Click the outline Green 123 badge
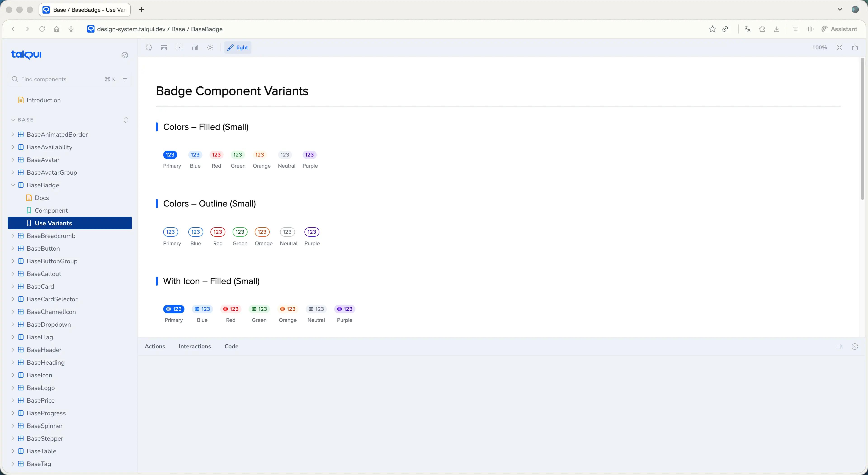The image size is (868, 475). click(x=240, y=232)
